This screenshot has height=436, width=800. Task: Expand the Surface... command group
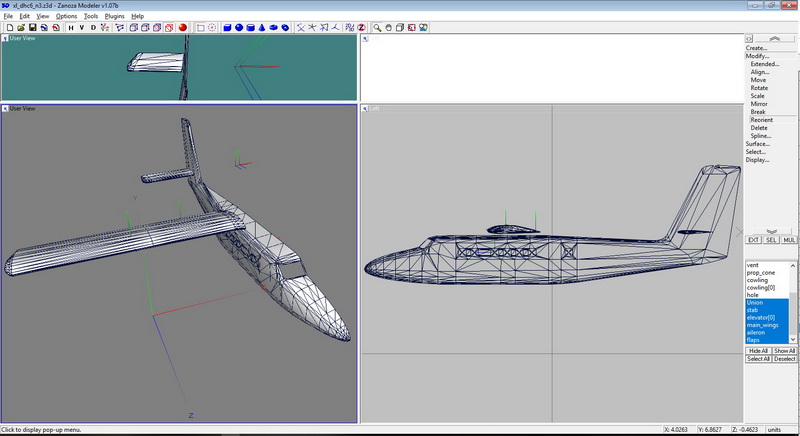[757, 144]
